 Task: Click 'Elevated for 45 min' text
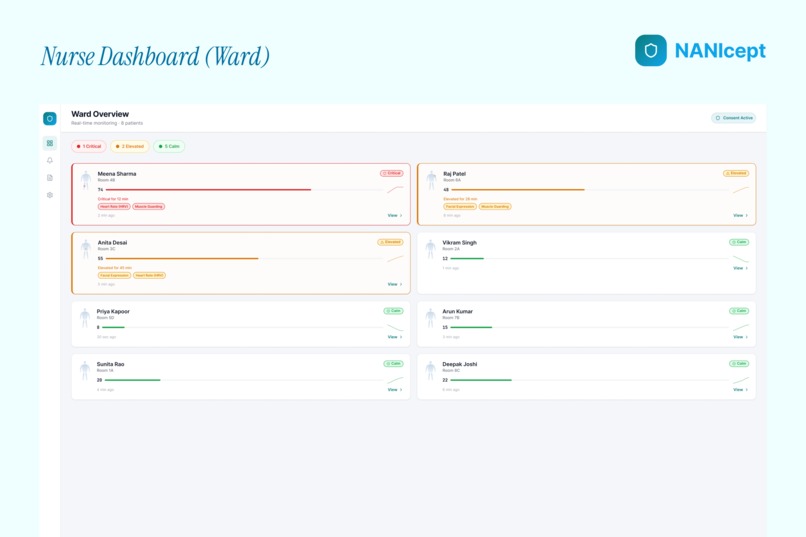click(x=115, y=268)
